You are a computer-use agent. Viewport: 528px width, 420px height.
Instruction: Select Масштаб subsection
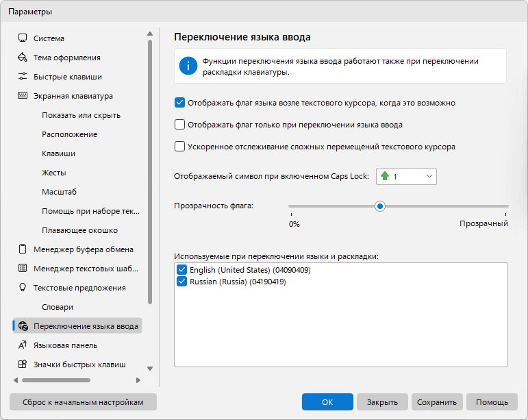60,192
